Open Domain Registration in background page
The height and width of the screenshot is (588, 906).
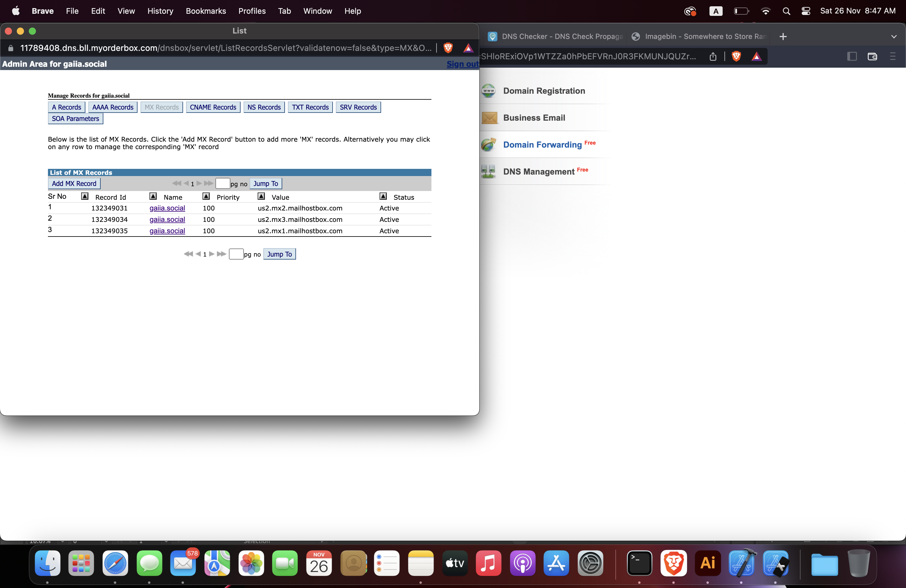[x=544, y=91]
